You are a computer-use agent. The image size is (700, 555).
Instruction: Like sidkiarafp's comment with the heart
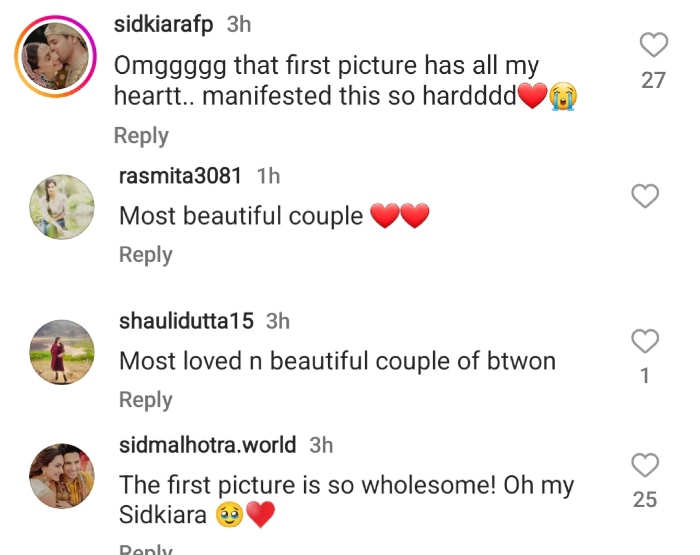[x=653, y=45]
